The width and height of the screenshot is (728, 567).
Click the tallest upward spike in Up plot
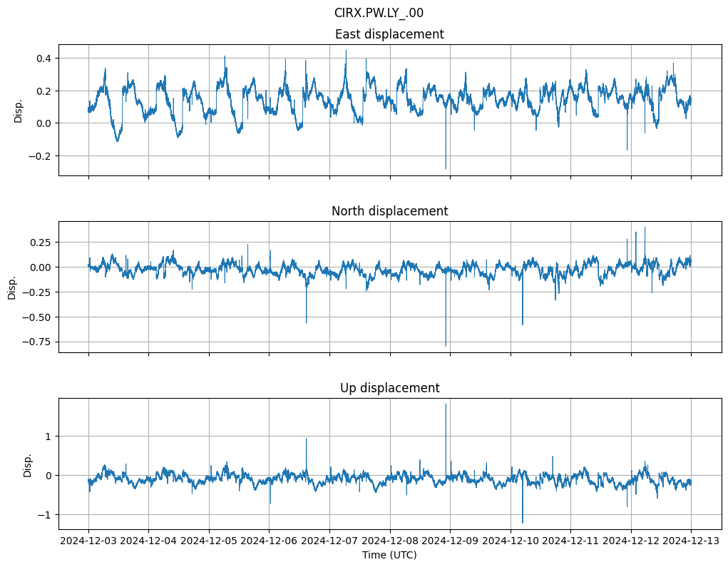point(446,406)
